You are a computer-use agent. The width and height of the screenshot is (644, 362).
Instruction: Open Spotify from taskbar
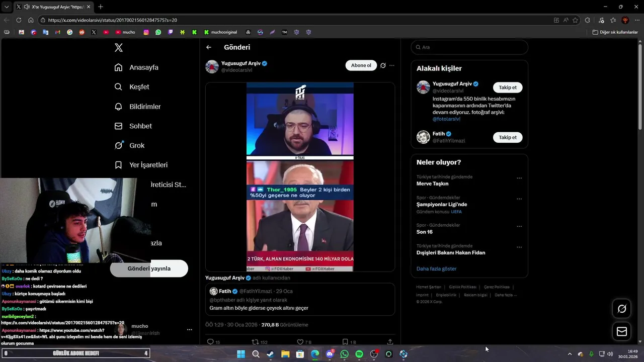click(x=359, y=354)
